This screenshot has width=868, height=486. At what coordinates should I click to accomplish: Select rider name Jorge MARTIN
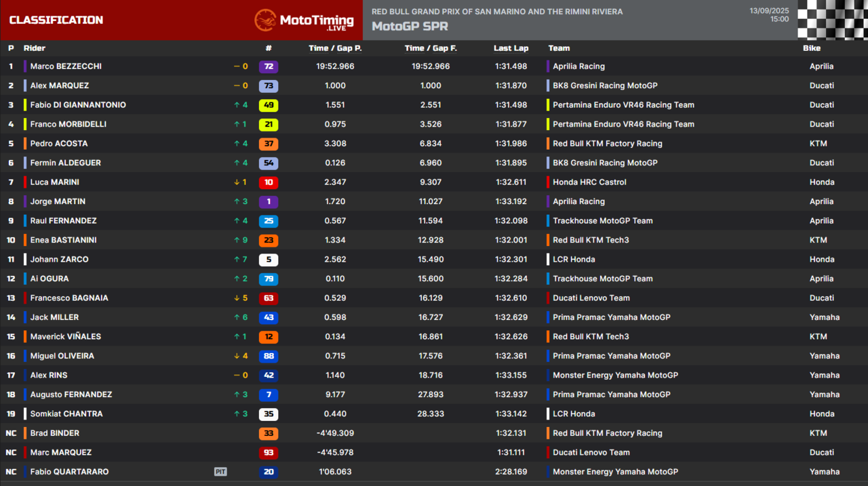pos(58,202)
